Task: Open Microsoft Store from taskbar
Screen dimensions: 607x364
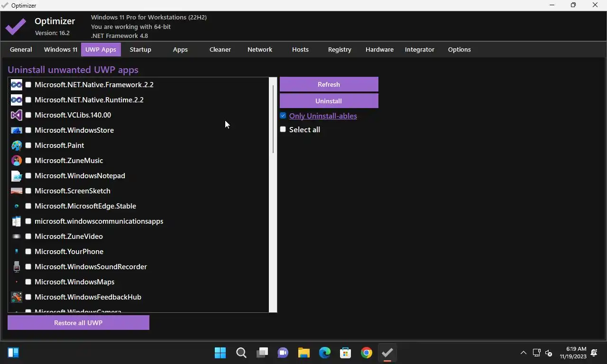Action: click(345, 353)
